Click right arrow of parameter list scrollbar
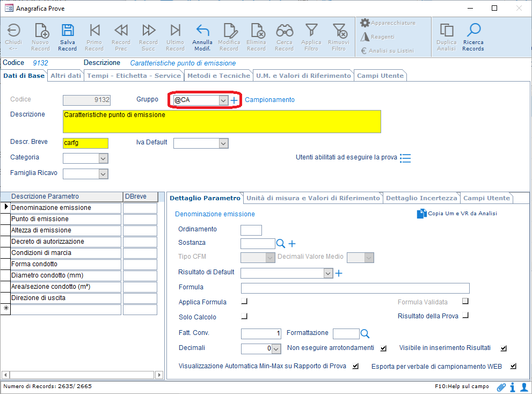Image resolution: width=532 pixels, height=394 pixels. coord(159,375)
